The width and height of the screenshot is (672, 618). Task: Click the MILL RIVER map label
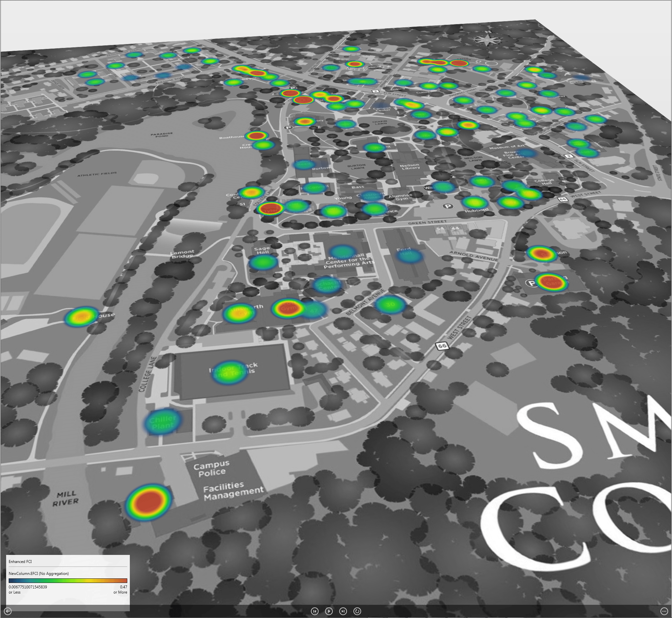point(66,498)
